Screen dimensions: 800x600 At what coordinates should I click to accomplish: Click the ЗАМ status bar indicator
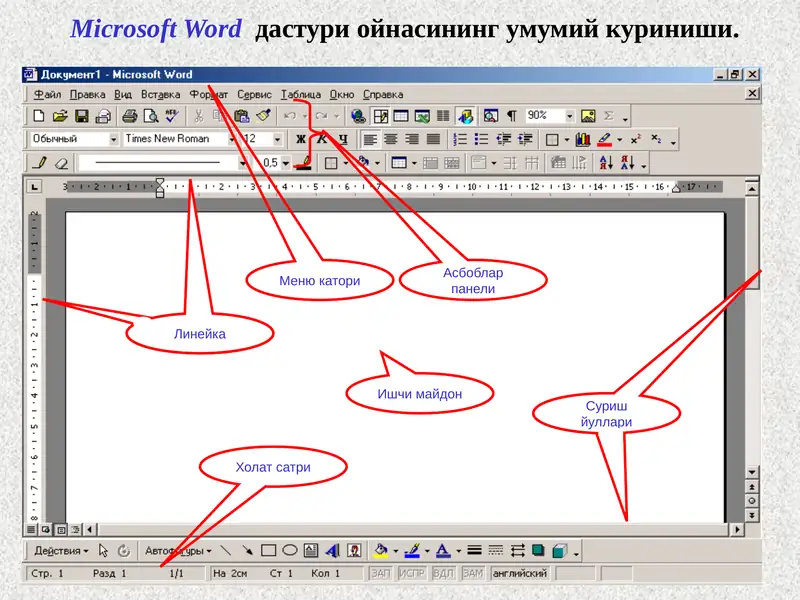pos(473,573)
